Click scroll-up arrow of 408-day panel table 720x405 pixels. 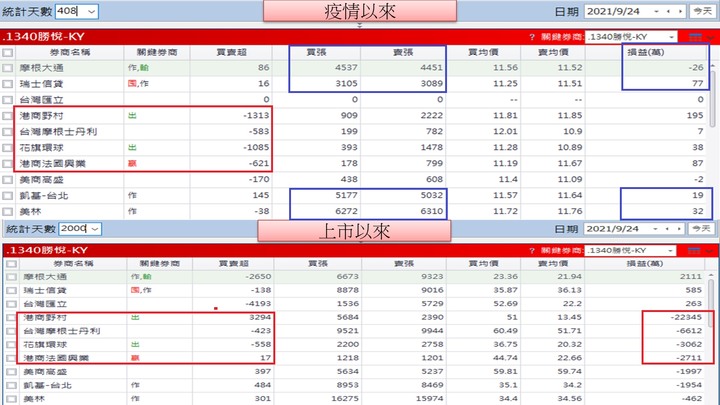pos(712,67)
